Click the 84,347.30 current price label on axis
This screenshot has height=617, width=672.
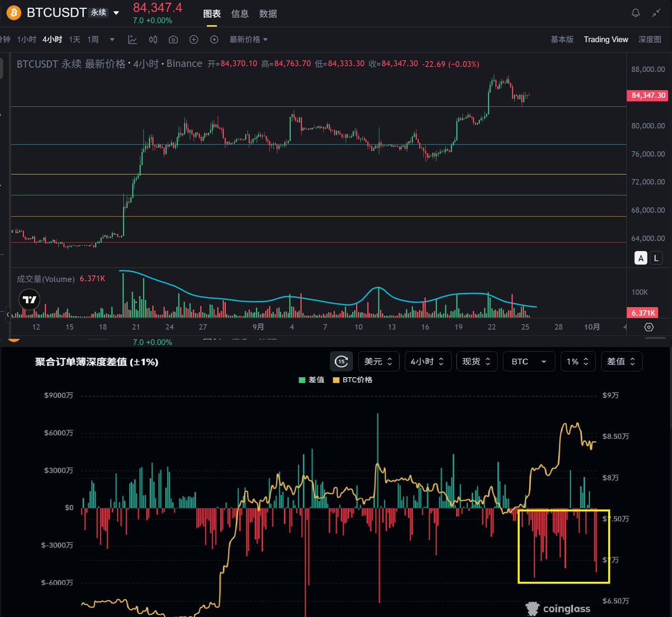coord(648,95)
